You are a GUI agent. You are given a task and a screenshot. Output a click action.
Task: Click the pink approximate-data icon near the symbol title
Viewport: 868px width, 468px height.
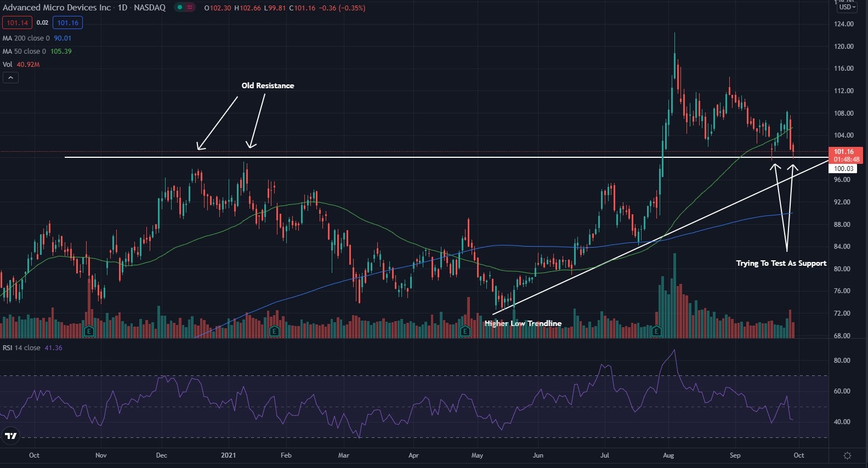tap(190, 8)
